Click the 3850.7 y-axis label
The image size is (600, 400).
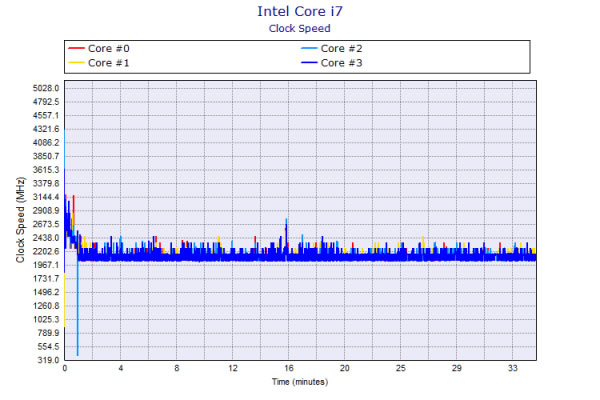click(x=46, y=156)
